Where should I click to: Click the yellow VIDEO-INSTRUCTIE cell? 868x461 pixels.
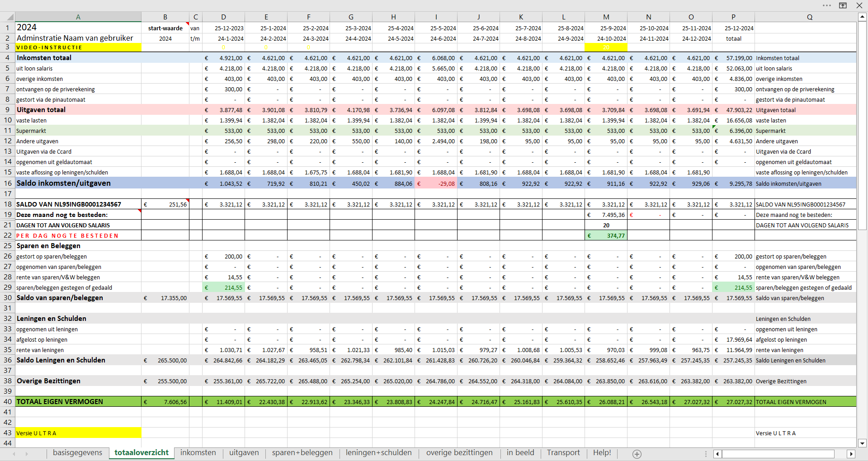pos(78,47)
